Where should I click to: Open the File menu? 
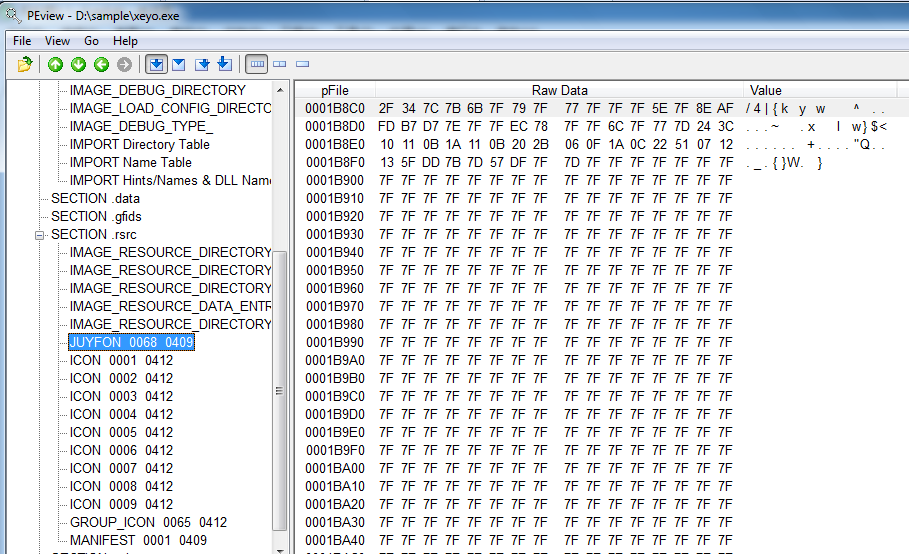point(22,41)
